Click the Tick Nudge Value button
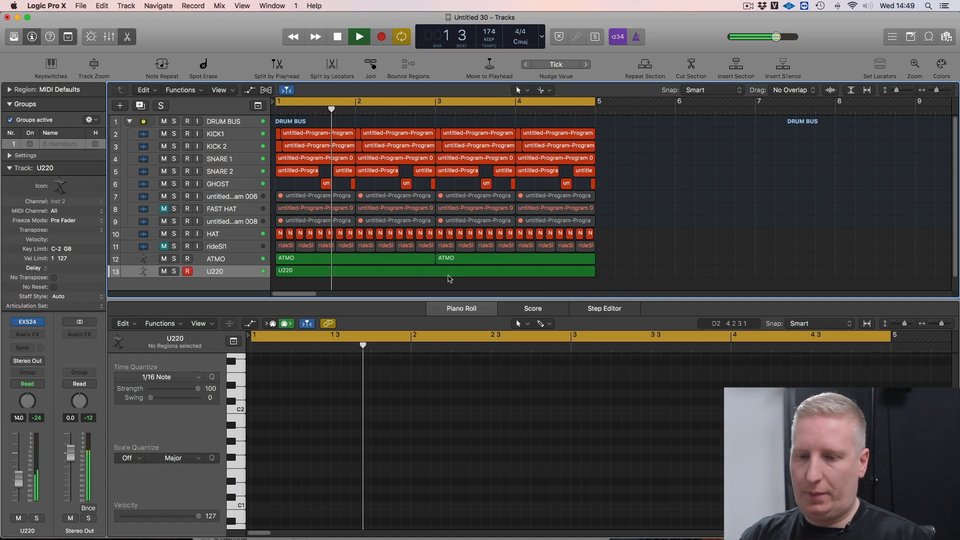This screenshot has height=540, width=960. (x=555, y=64)
